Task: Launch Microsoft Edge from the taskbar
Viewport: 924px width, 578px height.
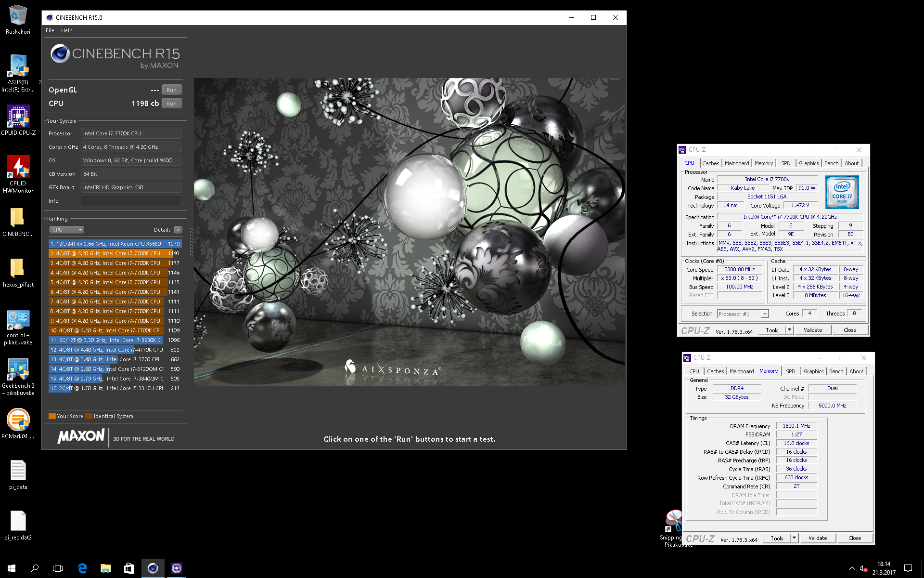Action: 82,568
